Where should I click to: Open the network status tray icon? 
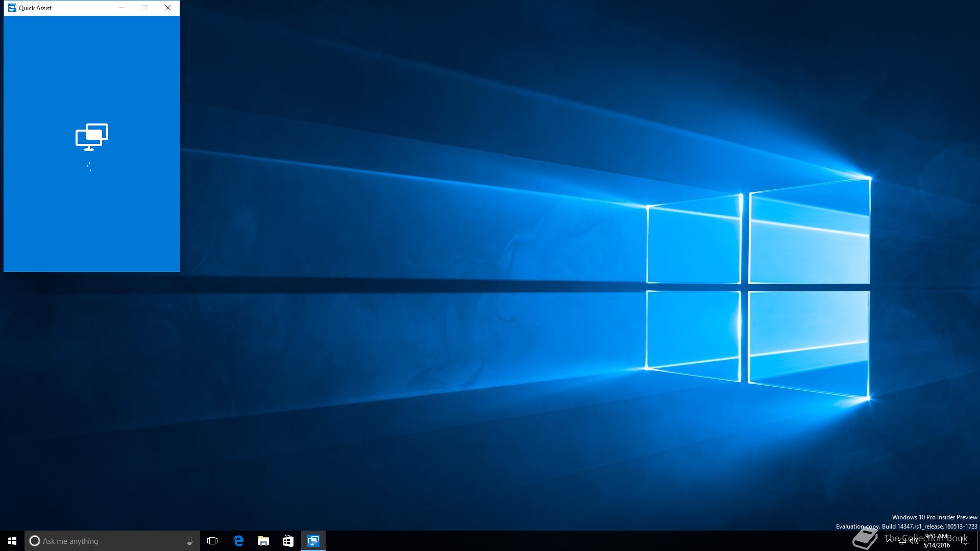[902, 541]
